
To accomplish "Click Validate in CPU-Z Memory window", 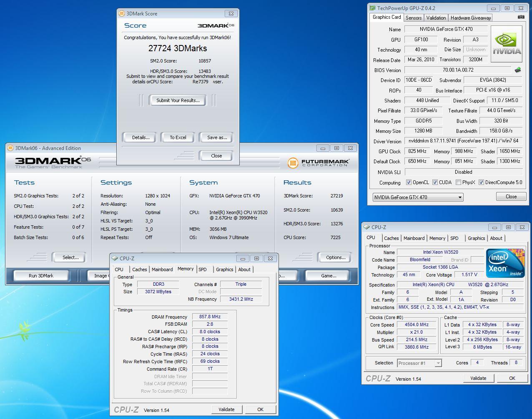I will [x=226, y=409].
